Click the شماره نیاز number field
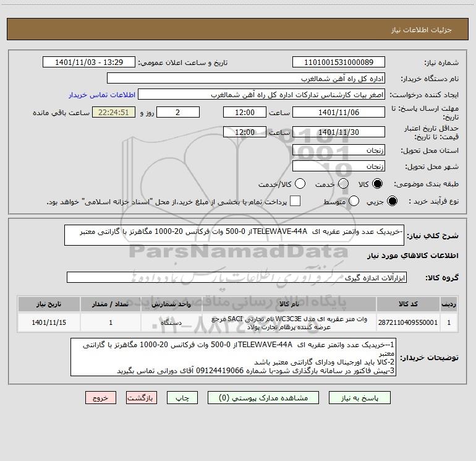This screenshot has width=476, height=461. pos(339,62)
